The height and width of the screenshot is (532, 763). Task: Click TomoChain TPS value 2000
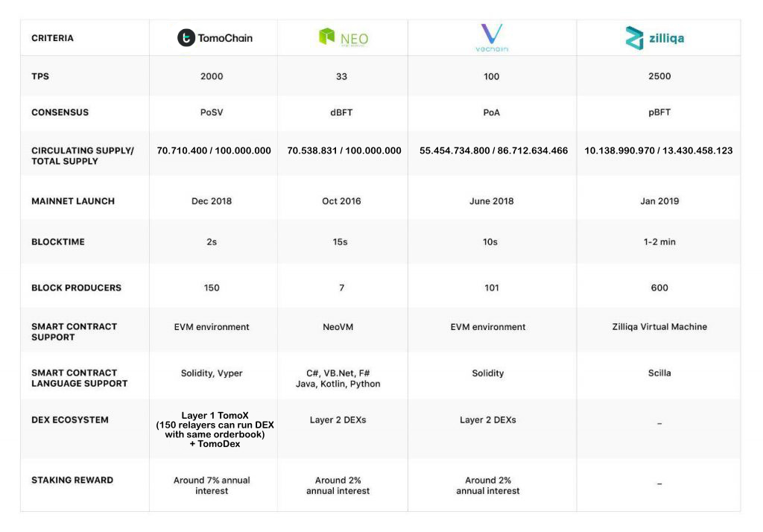212,77
